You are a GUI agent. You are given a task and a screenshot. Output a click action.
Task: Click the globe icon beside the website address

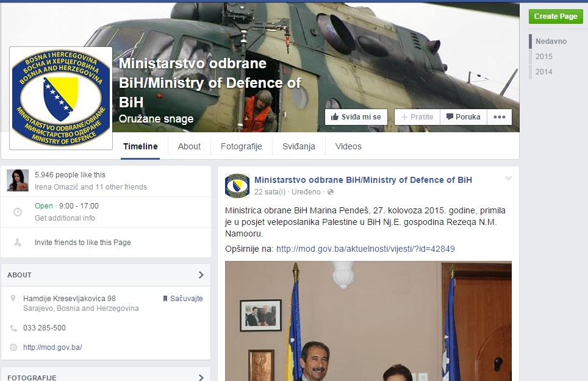click(x=13, y=347)
